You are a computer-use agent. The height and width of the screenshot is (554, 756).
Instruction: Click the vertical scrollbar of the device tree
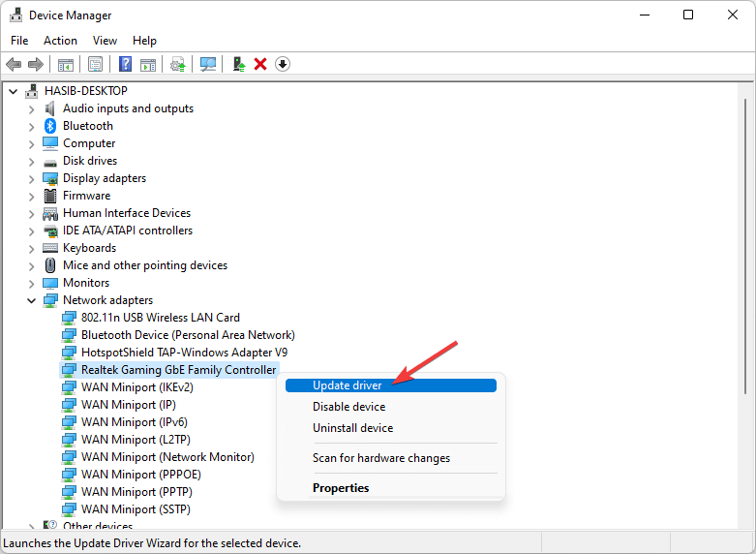pos(745,291)
